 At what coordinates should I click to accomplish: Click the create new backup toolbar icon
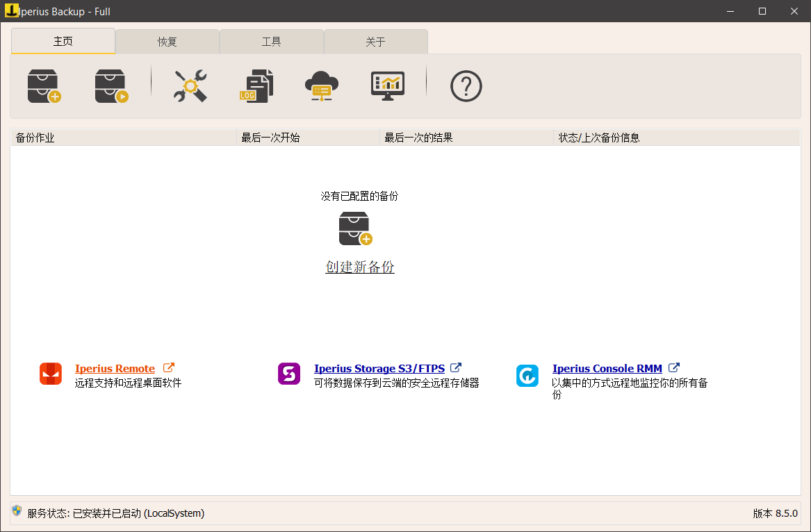44,86
